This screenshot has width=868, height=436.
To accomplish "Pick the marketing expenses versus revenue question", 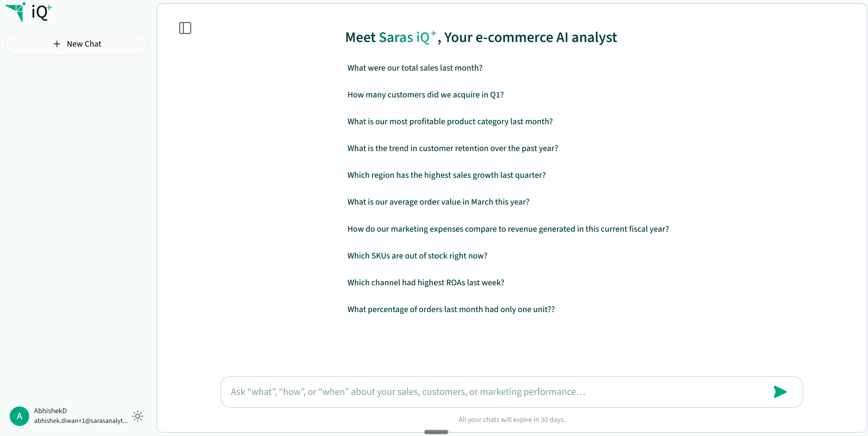I will [x=508, y=229].
